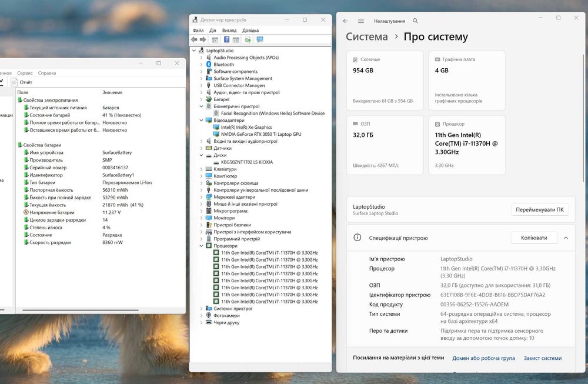Select Серийный номер row in battery list
Image resolution: width=588 pixels, height=384 pixels.
[x=101, y=168]
